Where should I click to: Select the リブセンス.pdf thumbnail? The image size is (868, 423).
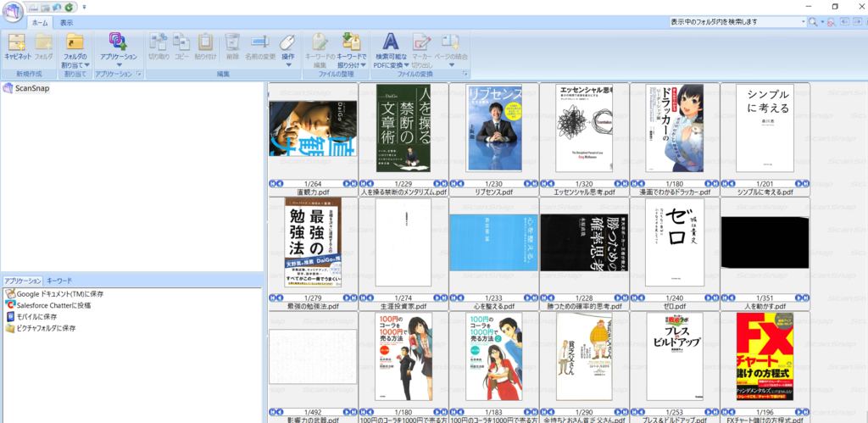(494, 128)
